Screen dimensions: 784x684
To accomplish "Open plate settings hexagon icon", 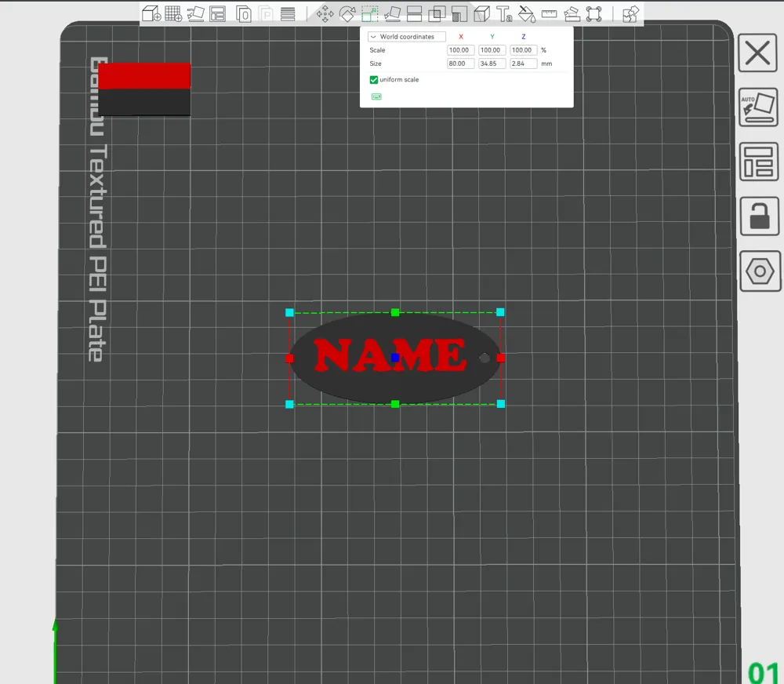I will click(760, 271).
